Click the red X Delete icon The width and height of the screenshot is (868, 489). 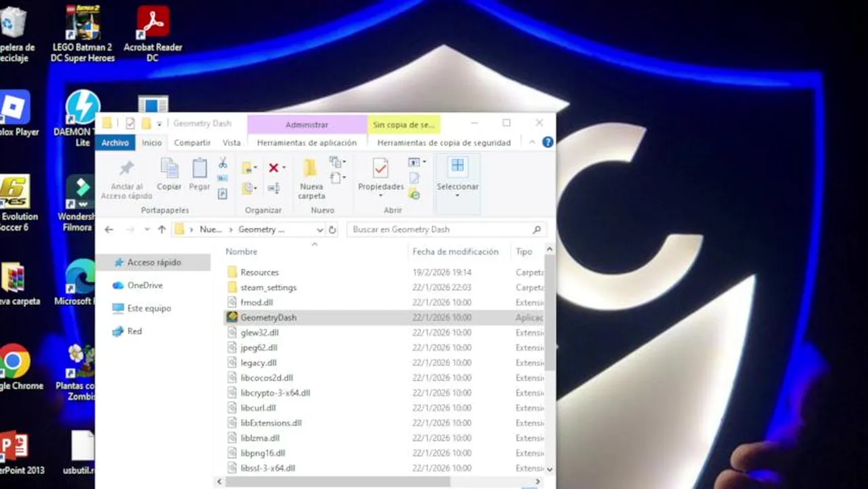click(x=273, y=168)
